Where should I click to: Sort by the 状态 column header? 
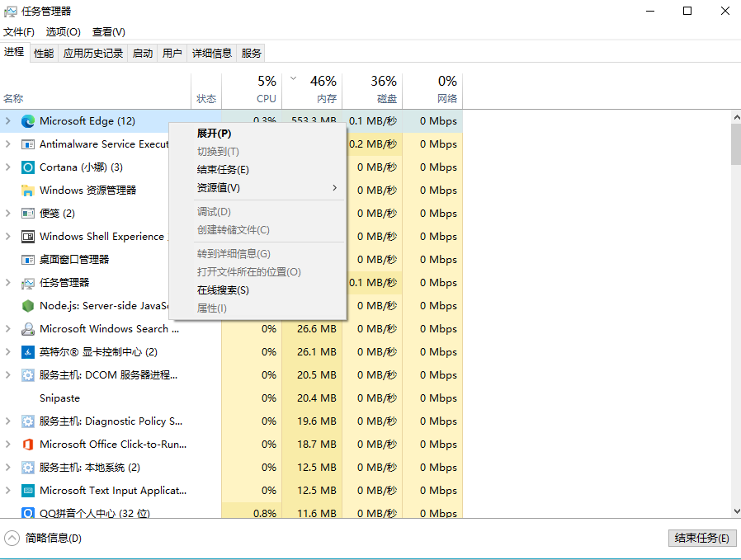click(x=206, y=91)
